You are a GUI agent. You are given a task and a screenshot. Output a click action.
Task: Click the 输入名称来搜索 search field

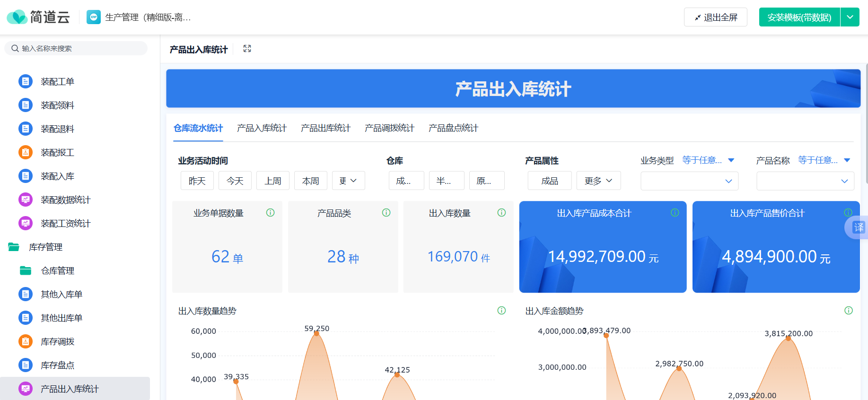tap(76, 48)
